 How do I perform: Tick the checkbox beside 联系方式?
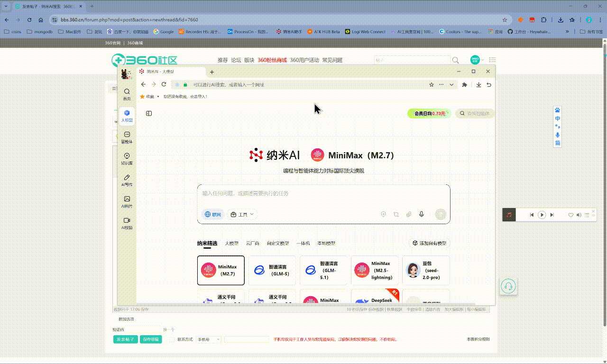click(172, 339)
